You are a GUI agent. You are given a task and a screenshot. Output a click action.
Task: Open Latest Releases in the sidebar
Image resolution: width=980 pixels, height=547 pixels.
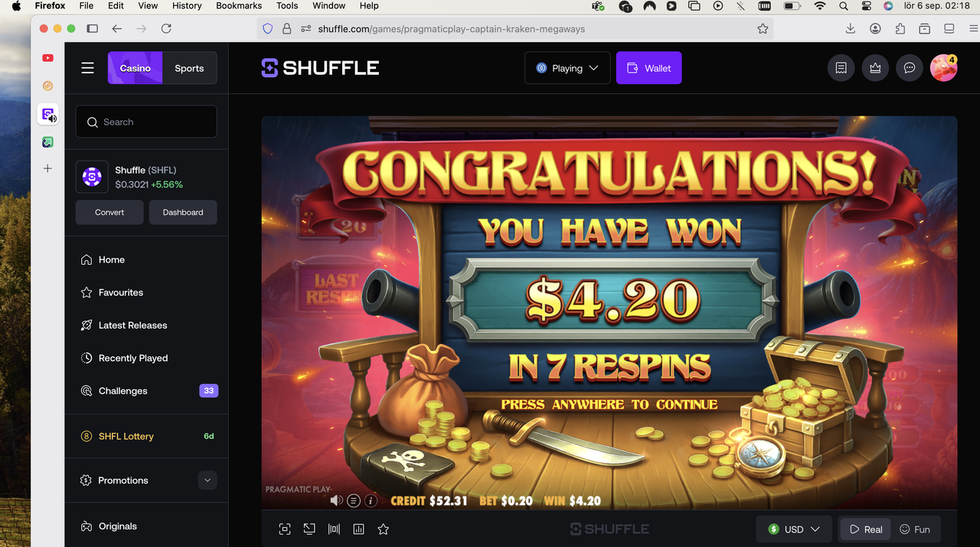pos(132,325)
